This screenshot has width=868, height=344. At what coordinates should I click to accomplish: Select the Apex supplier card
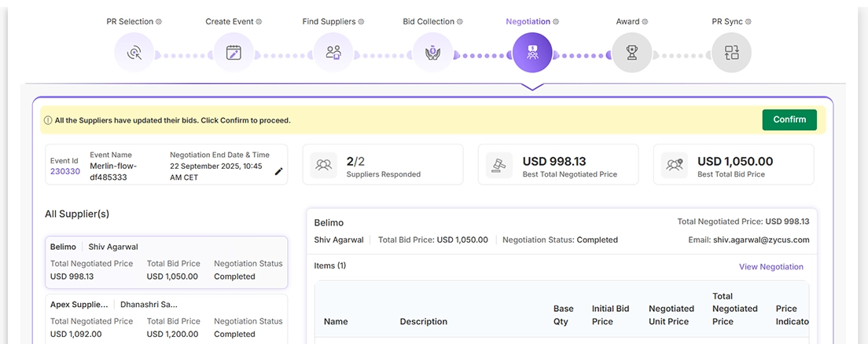click(x=166, y=319)
